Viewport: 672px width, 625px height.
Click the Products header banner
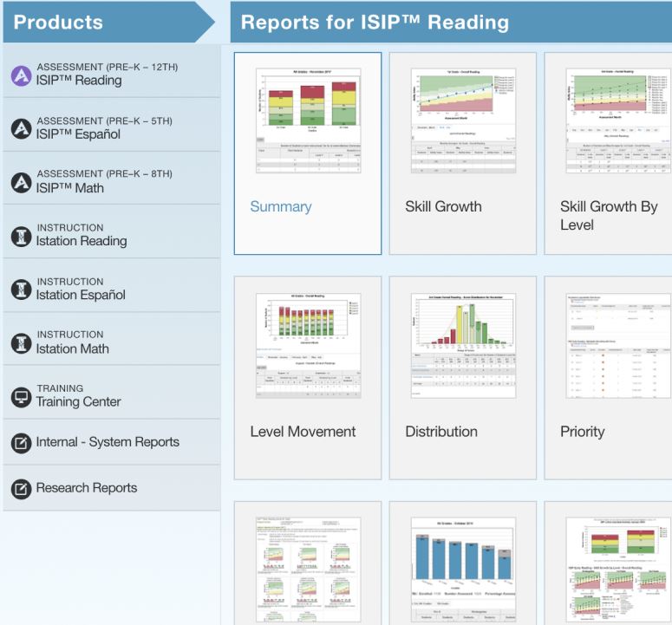point(109,22)
